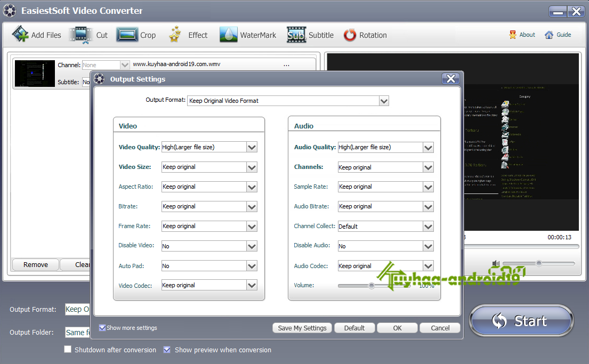
Task: Click file name www.kuyhaa-android19.com.wmv
Action: click(176, 64)
